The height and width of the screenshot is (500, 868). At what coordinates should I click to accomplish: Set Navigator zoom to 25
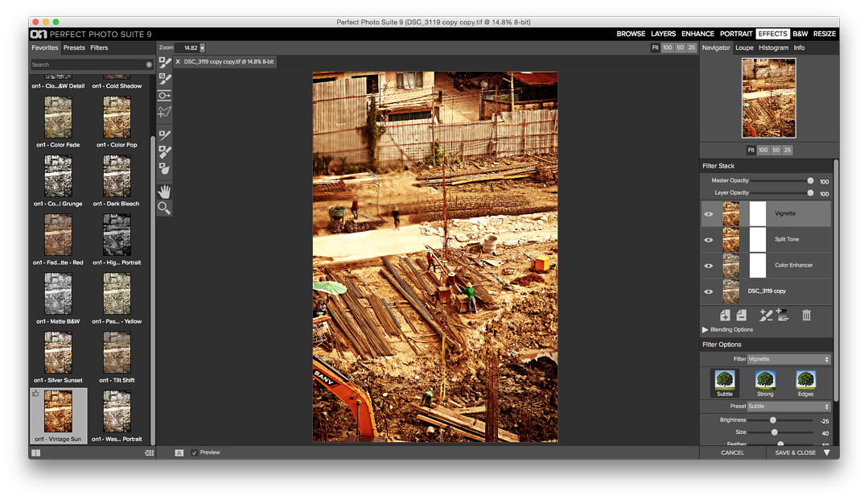tap(788, 151)
